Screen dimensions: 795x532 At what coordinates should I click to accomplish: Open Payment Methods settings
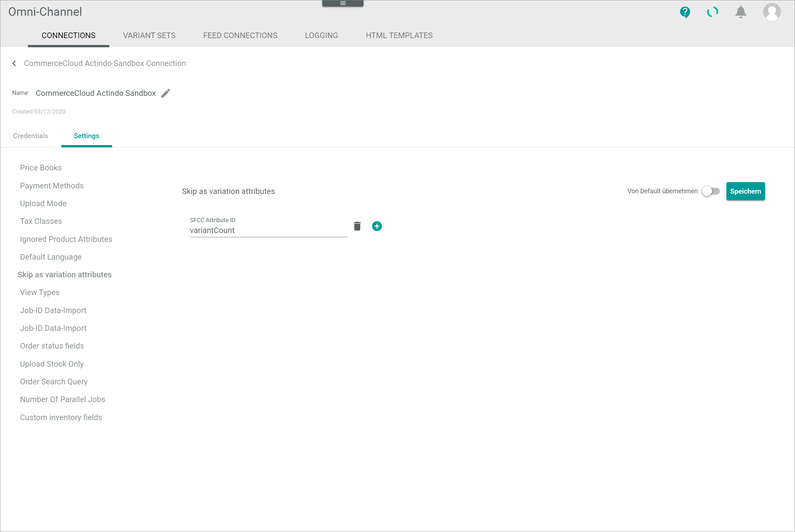pos(52,185)
